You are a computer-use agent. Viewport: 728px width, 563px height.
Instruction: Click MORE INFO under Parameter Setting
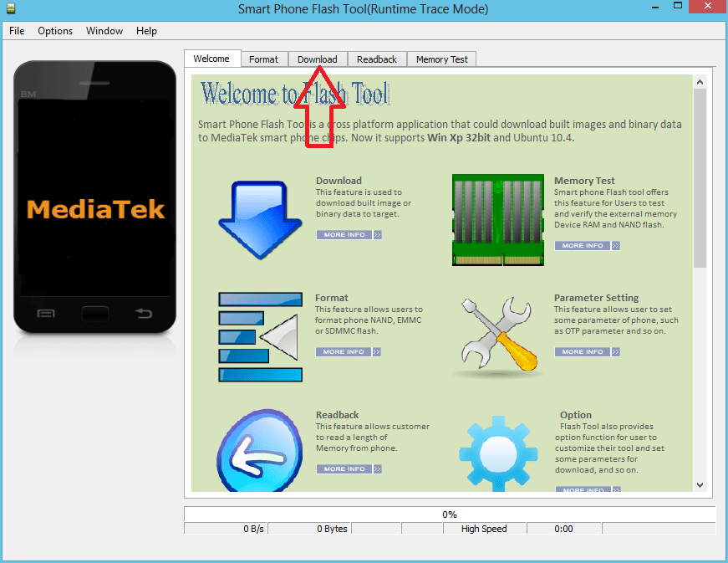pos(588,351)
